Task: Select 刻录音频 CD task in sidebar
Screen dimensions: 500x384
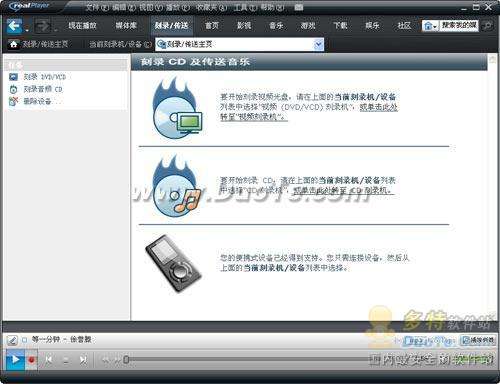Action: [x=43, y=89]
